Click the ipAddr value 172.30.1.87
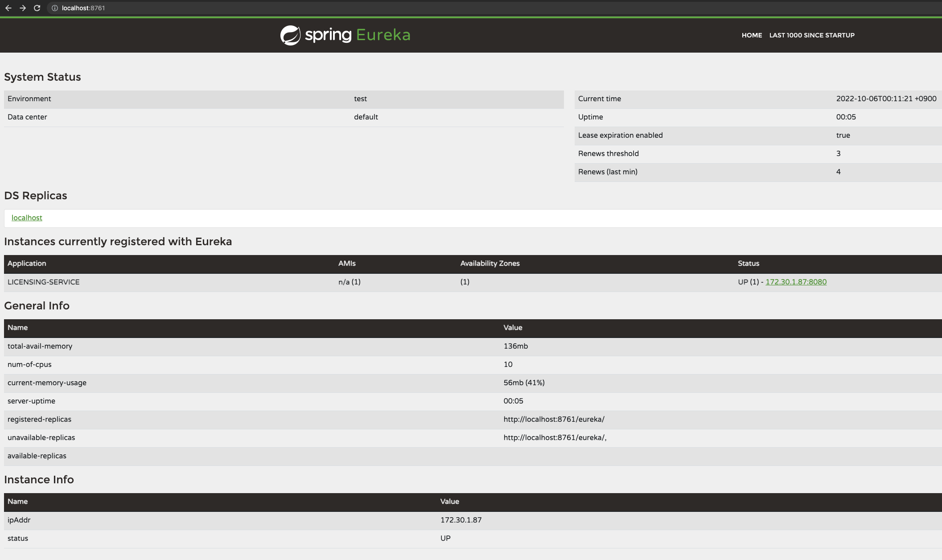 461,520
